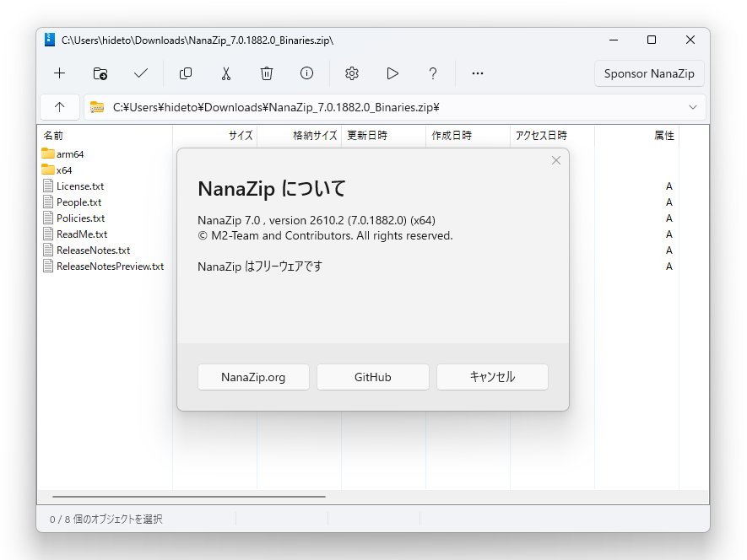Sort by the 作成日時 column header
747x560 pixels.
pyautogui.click(x=468, y=136)
